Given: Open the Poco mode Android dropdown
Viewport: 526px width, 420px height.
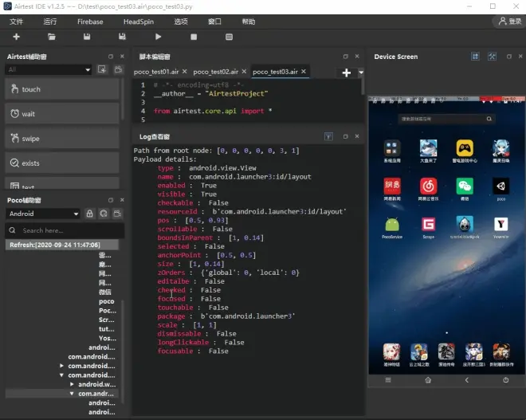Looking at the screenshot, I should pyautogui.click(x=42, y=214).
